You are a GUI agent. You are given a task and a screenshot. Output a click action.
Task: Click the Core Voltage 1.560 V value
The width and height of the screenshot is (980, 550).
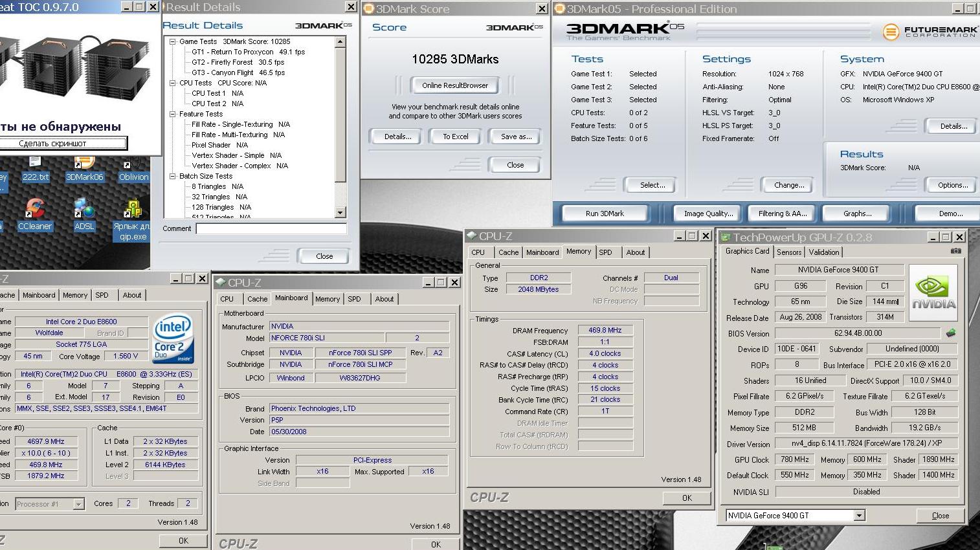124,356
